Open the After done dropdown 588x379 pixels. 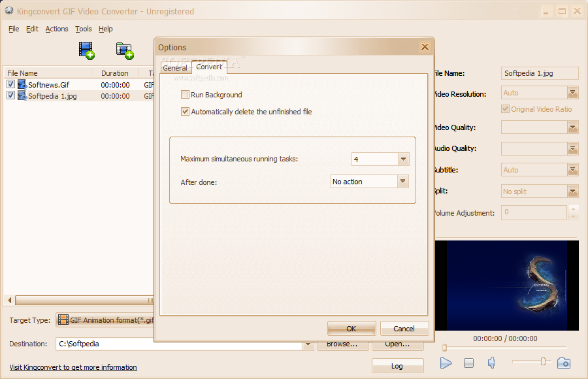[x=402, y=182]
